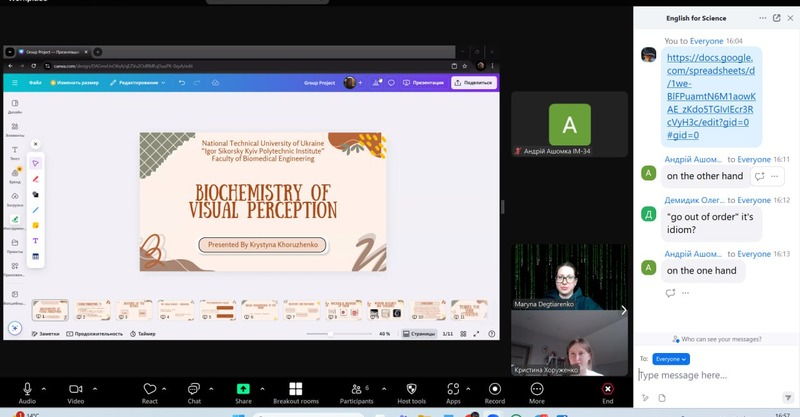This screenshot has width=800, height=417.
Task: Open Заметки notes in Canva footer
Action: pos(45,334)
